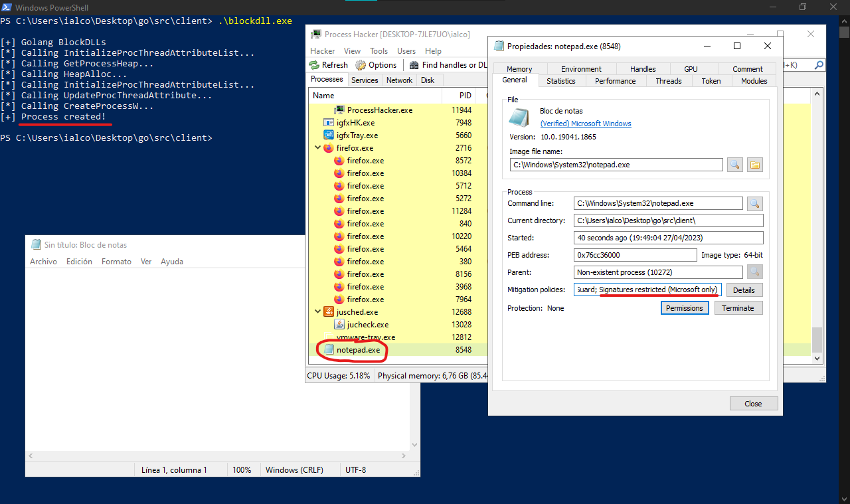Switch to Modules tab in properties dialog
Screen dimensions: 850x504
click(x=754, y=81)
